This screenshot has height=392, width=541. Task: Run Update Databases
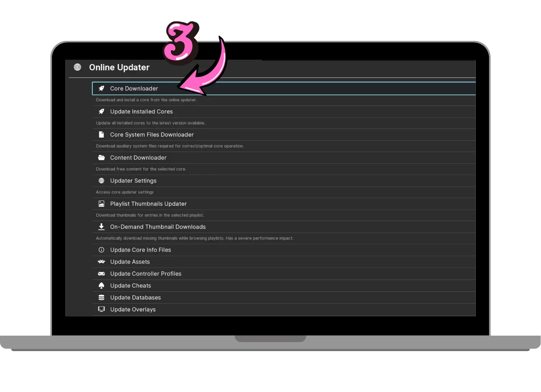click(x=284, y=297)
